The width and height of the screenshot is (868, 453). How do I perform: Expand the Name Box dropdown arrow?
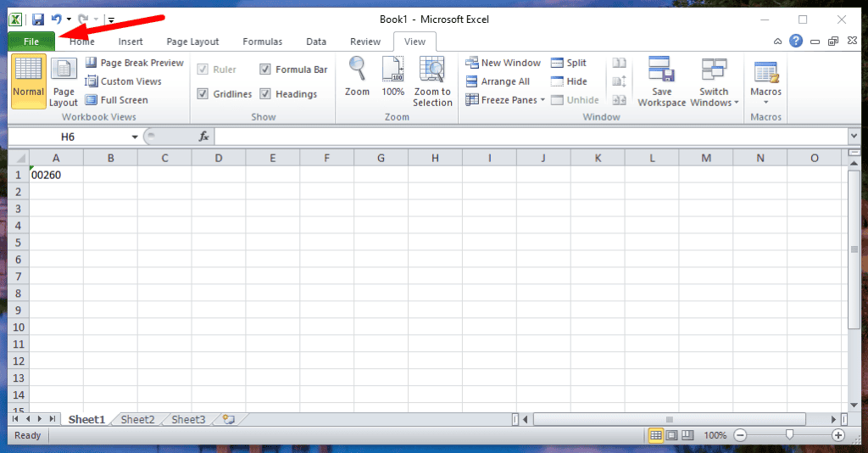135,137
